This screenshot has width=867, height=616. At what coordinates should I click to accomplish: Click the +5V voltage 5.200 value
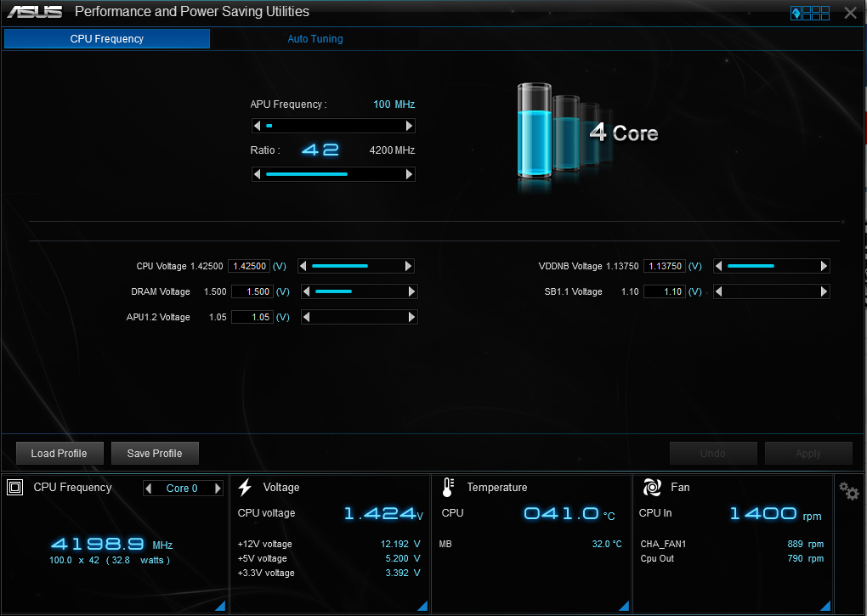(x=403, y=558)
